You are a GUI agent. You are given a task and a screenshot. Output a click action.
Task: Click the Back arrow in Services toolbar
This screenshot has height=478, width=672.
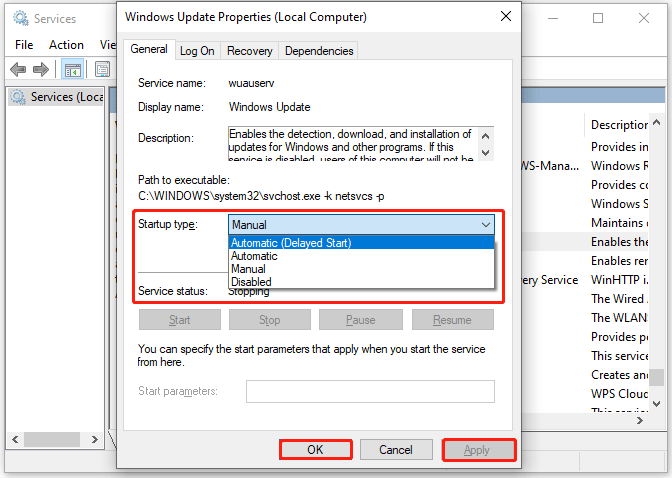point(18,69)
